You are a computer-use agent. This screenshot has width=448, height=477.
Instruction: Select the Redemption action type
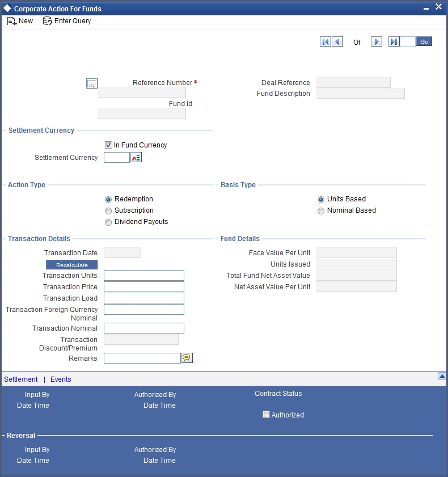108,200
